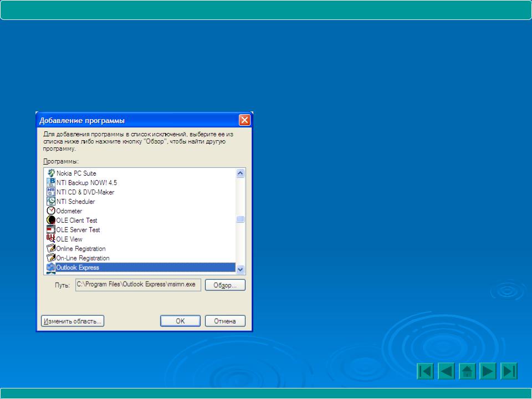Click the NTI Backup NOW! 4.5 icon
Screen dimensions: 532x399
coord(51,182)
